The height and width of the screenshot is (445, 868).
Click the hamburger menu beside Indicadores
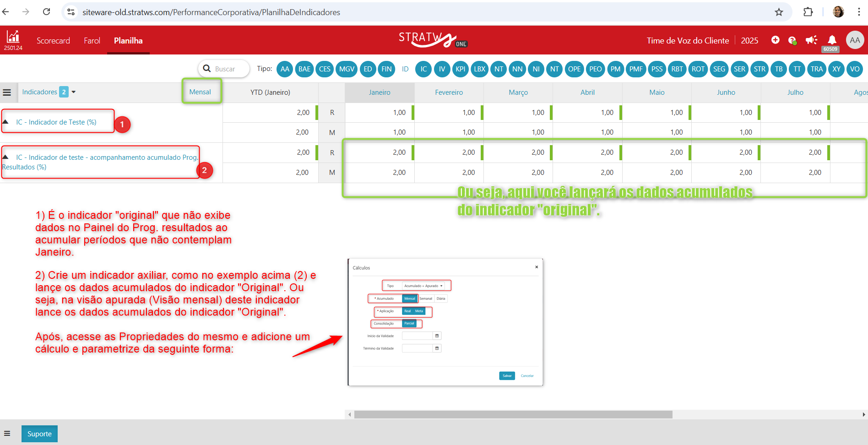pos(7,92)
